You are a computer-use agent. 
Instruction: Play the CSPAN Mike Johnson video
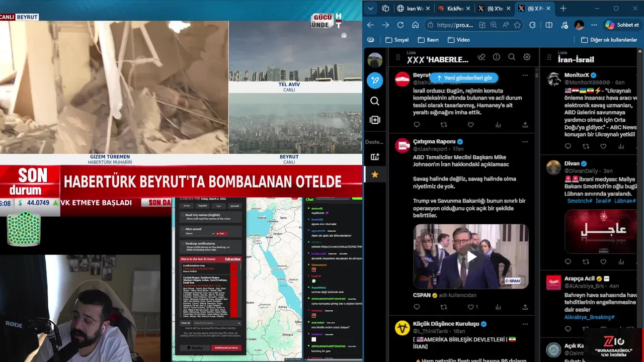pos(471,256)
